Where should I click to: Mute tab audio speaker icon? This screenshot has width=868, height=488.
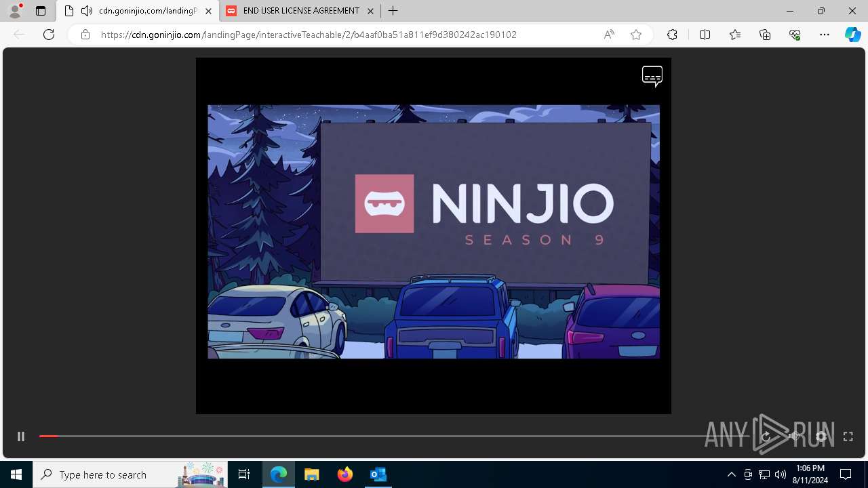(x=87, y=11)
